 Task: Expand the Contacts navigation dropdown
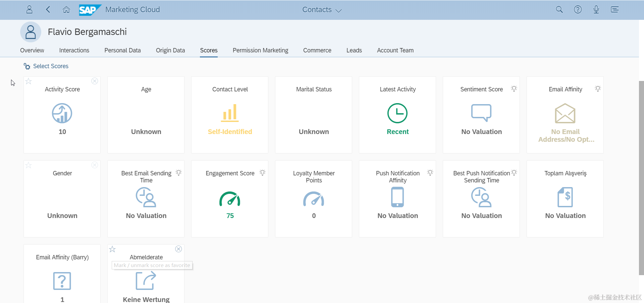click(322, 10)
